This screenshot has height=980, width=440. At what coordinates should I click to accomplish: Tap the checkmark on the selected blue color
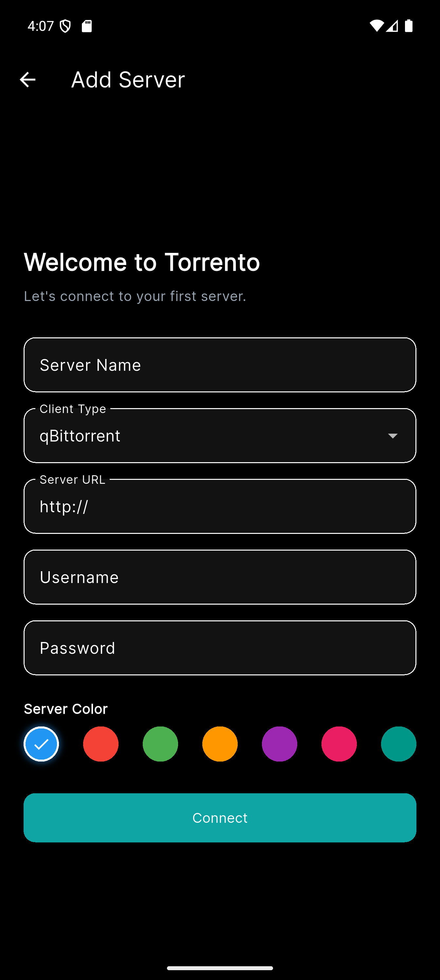pos(41,744)
